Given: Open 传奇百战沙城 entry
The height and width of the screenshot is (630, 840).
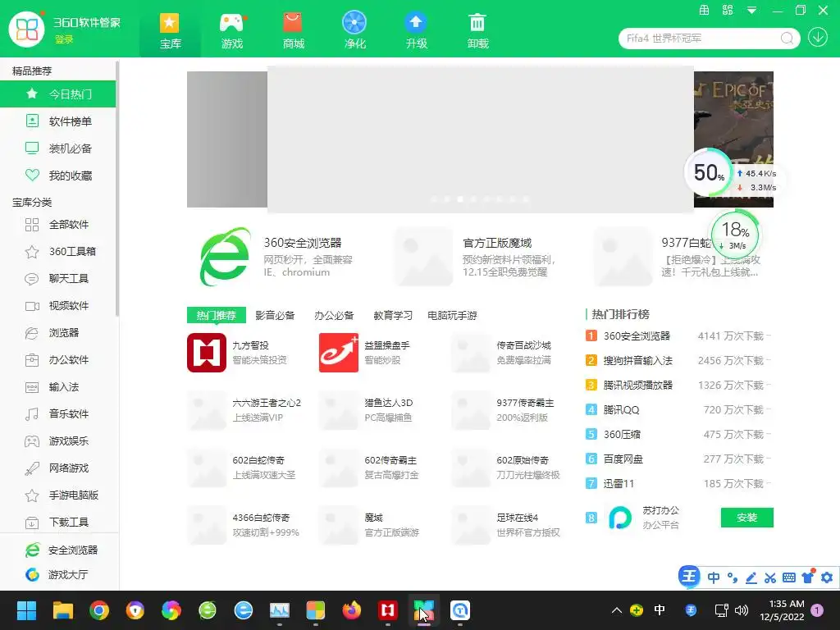Looking at the screenshot, I should (x=503, y=353).
